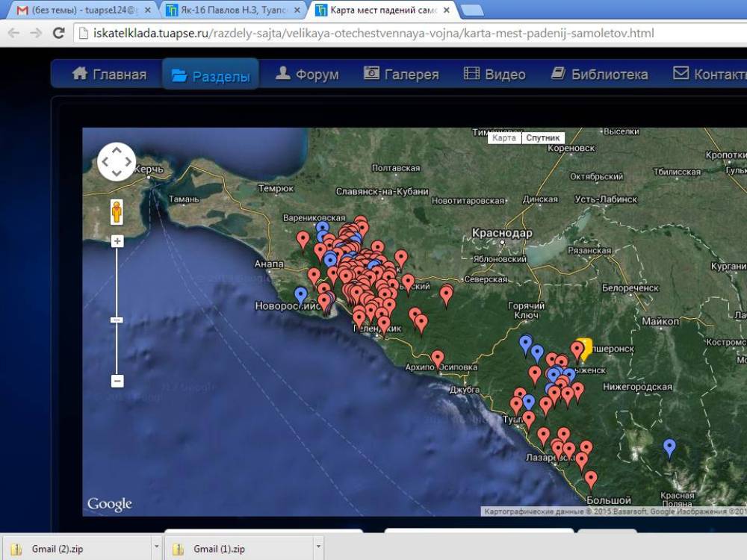Go back using browser back arrow
This screenshot has height=560, width=747.
13,33
